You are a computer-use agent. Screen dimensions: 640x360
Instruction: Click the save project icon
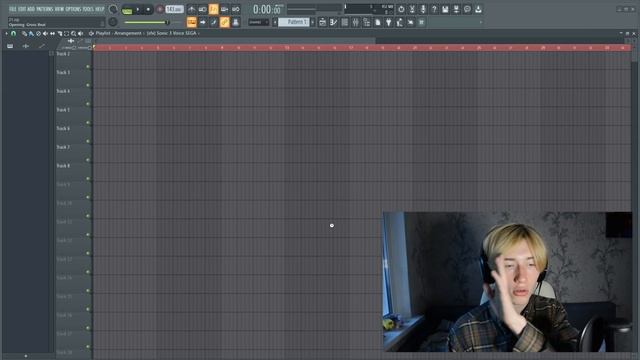tap(445, 9)
